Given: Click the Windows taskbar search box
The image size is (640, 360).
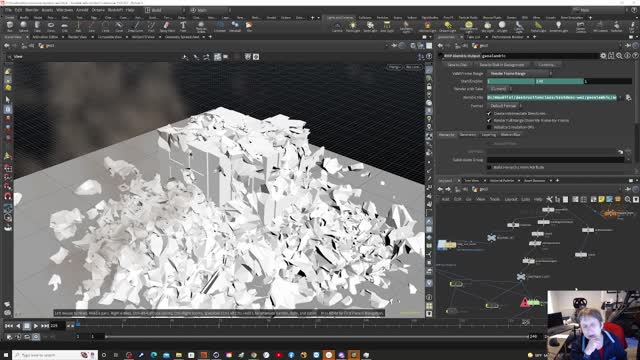Looking at the screenshot, I should [55, 355].
